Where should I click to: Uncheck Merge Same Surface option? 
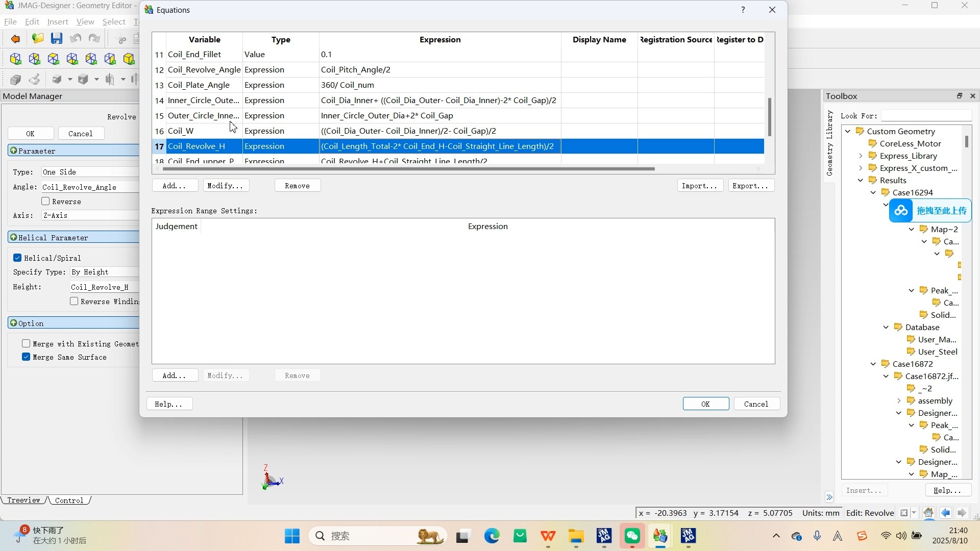coord(26,357)
